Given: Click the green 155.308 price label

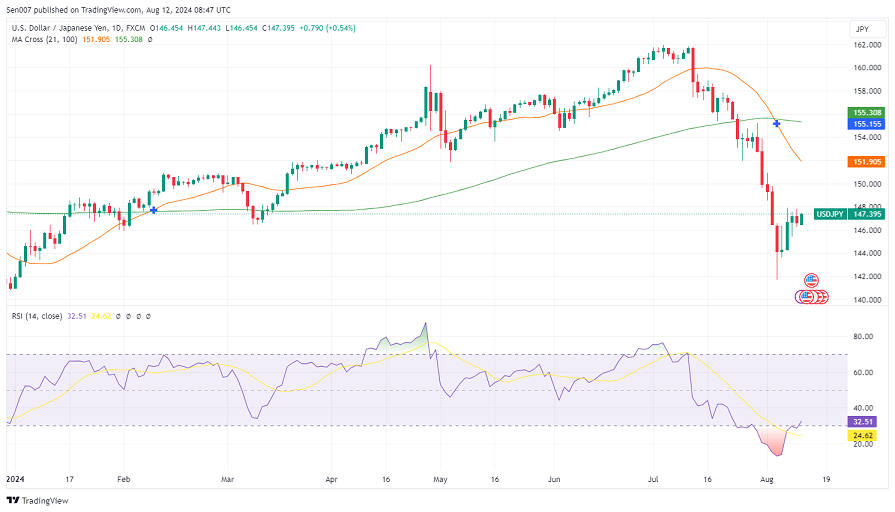Looking at the screenshot, I should [x=866, y=113].
